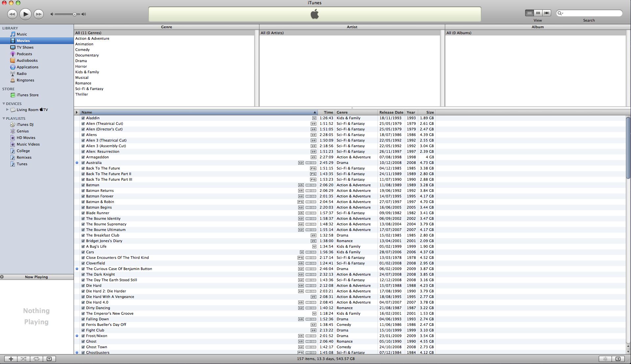Toggle the Genius sidebar button

click(x=618, y=359)
